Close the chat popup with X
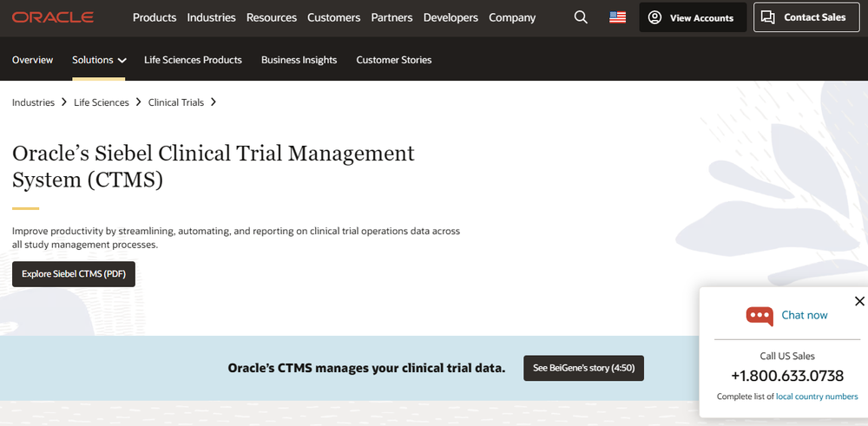This screenshot has width=868, height=426. 859,301
